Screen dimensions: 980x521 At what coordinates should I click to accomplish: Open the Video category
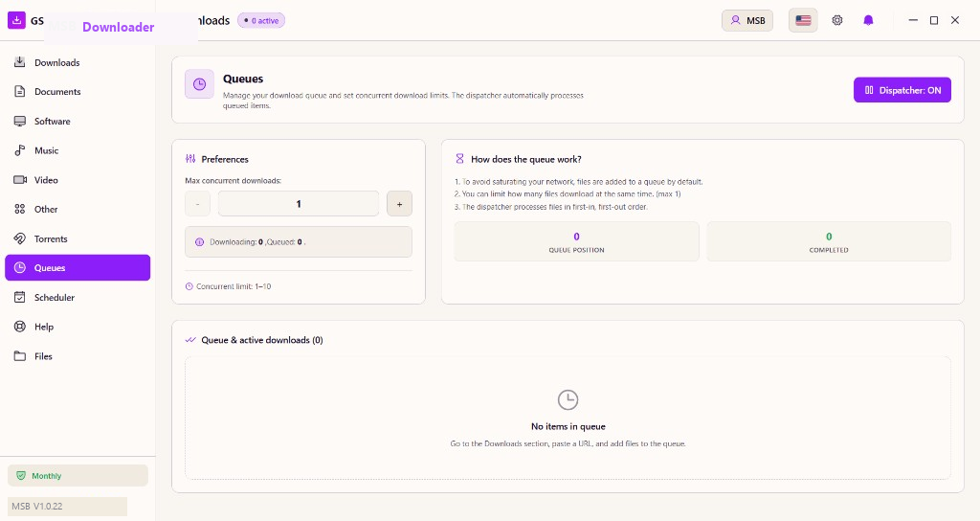(x=78, y=180)
